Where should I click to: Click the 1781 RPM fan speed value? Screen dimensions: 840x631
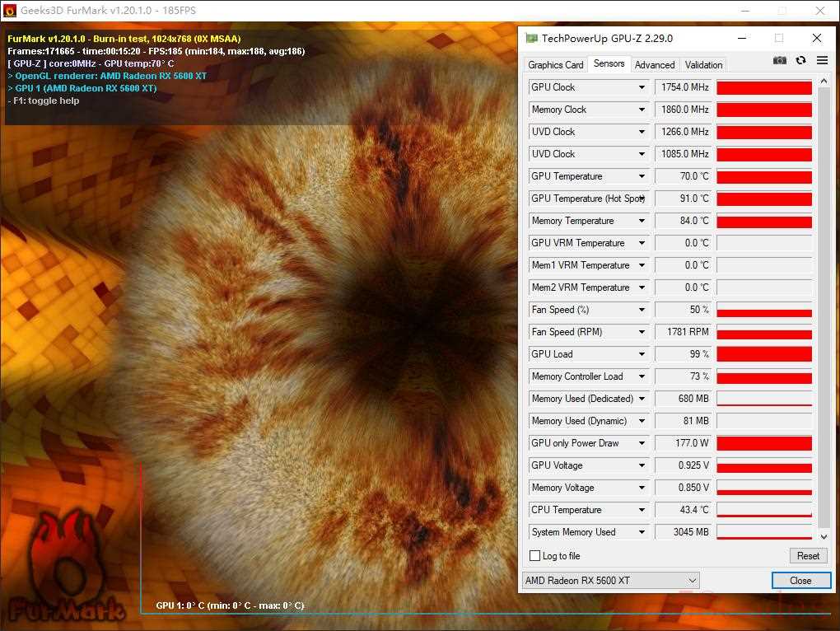coord(684,332)
